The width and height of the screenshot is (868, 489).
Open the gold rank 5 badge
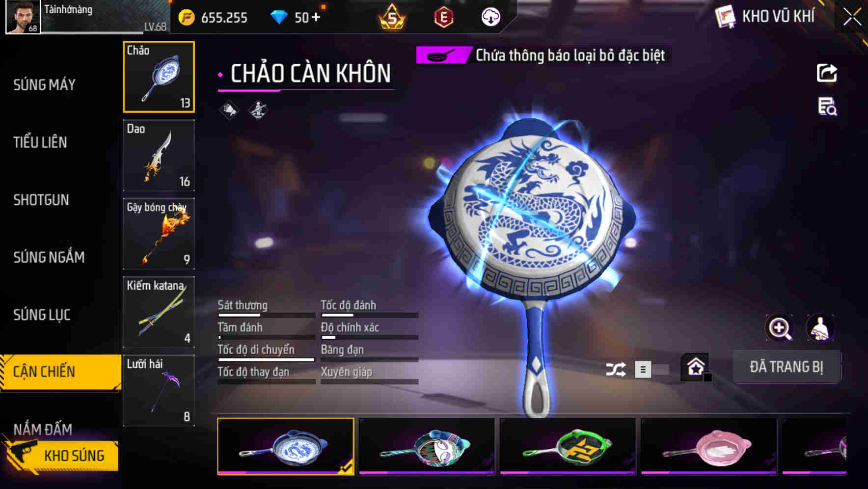[x=392, y=17]
